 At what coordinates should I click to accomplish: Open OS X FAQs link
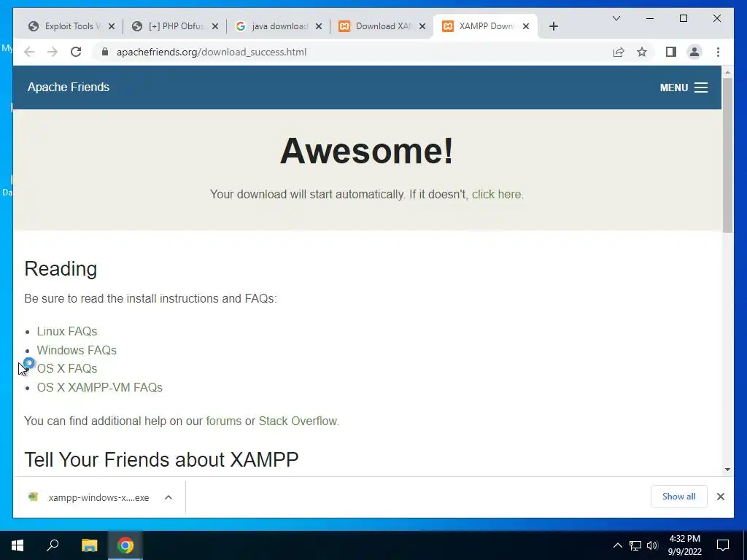tap(67, 368)
